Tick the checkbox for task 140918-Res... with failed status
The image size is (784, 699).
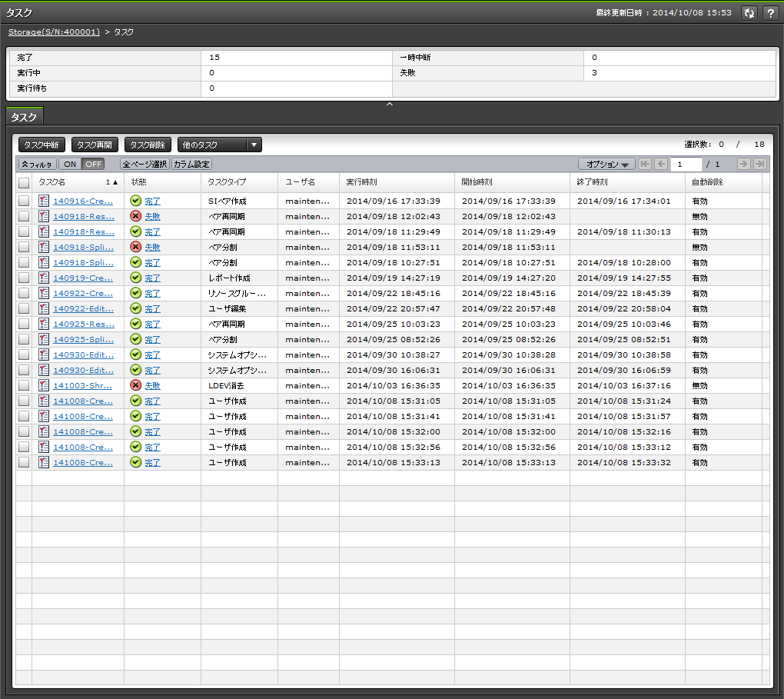tap(24, 216)
